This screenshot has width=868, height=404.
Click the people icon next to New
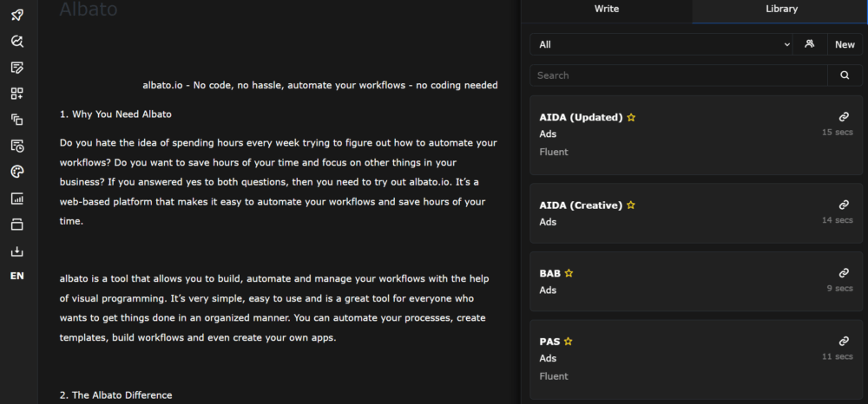click(x=810, y=44)
